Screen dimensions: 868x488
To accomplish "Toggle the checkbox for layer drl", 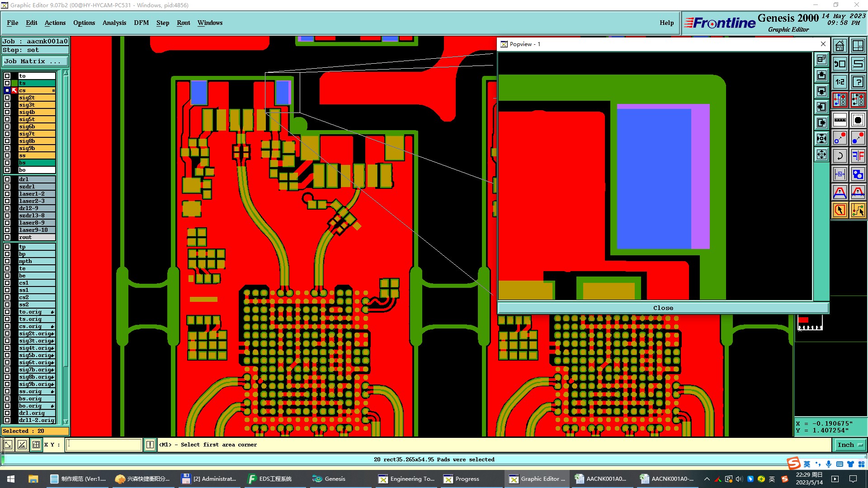I will click(x=7, y=179).
